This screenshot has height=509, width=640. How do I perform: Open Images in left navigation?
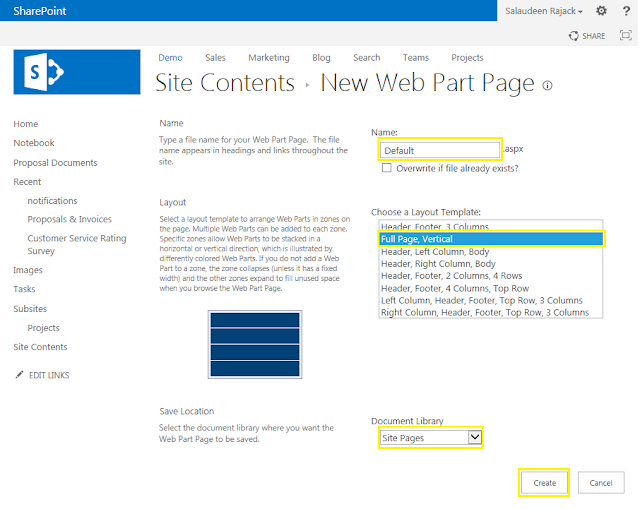coord(28,270)
